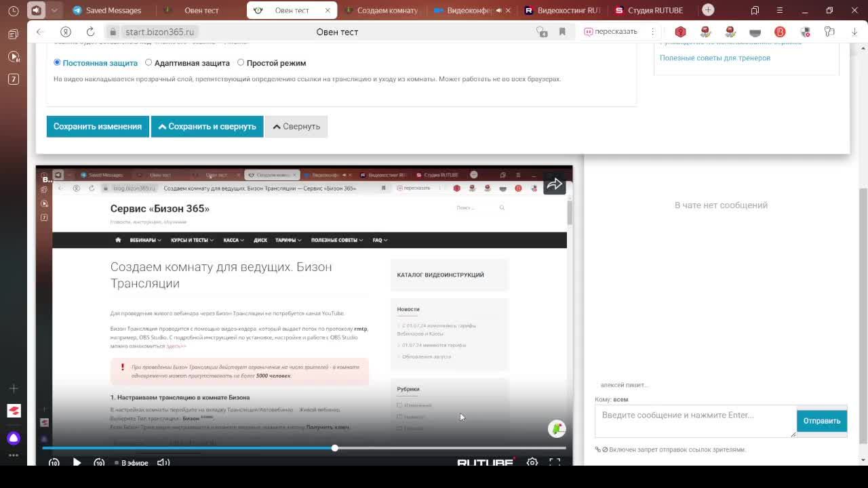Click the Сохранить изменения button
This screenshot has width=868, height=488.
(x=98, y=127)
